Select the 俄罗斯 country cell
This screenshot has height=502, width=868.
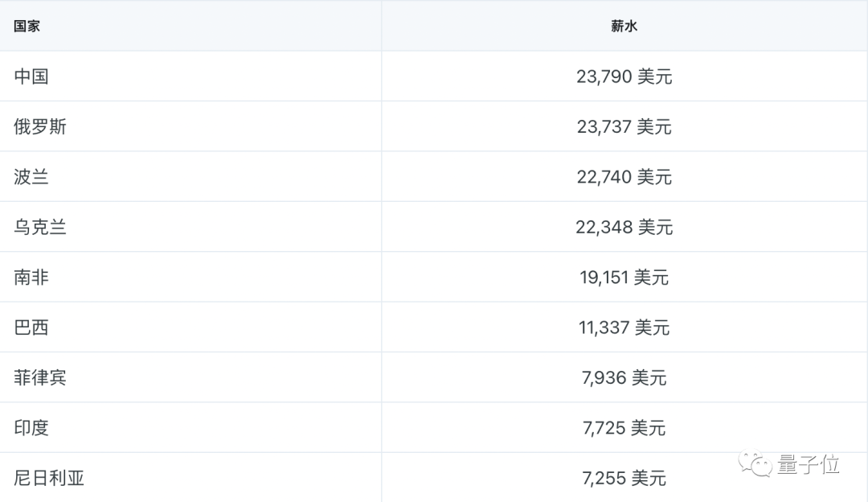(x=40, y=126)
